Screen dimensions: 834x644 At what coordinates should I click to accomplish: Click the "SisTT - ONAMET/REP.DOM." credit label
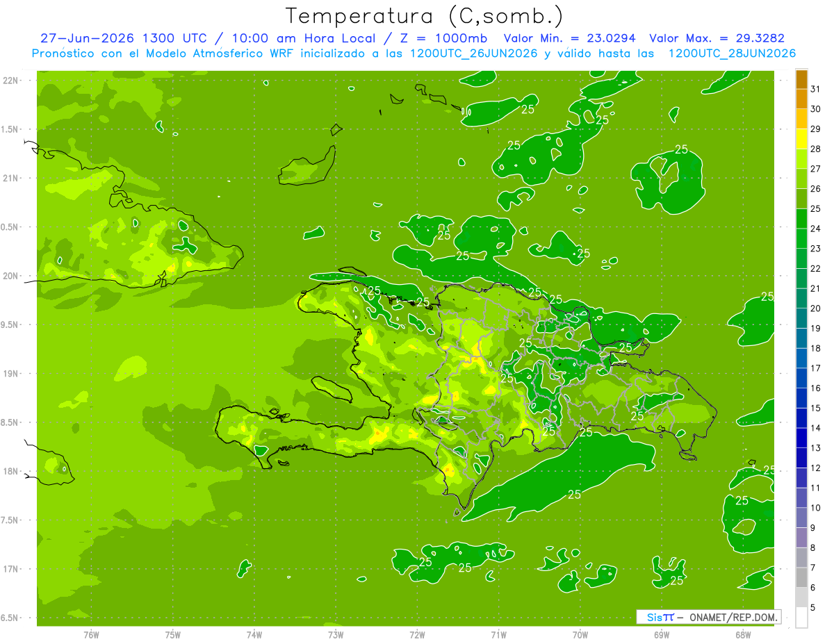click(x=710, y=617)
